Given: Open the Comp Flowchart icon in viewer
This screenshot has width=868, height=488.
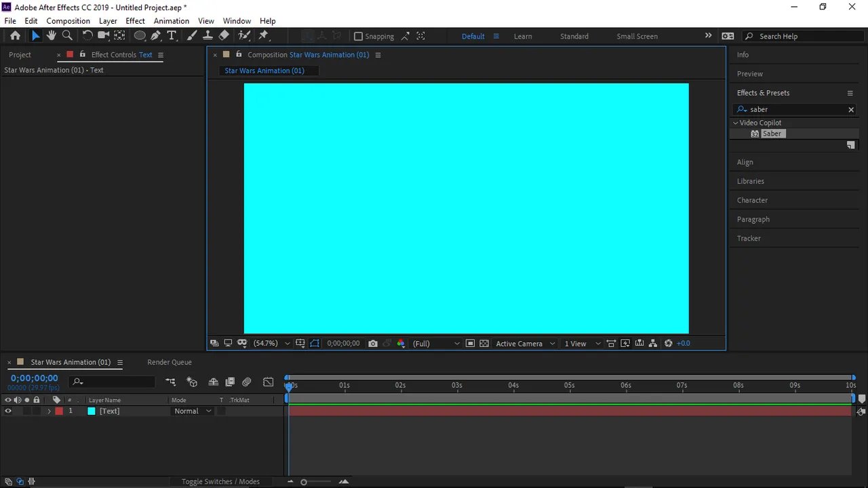Looking at the screenshot, I should point(652,344).
